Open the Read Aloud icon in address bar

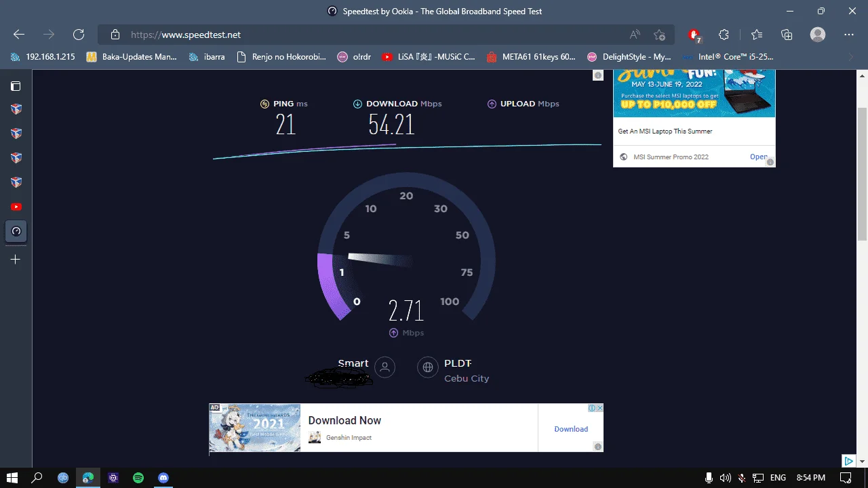(635, 35)
